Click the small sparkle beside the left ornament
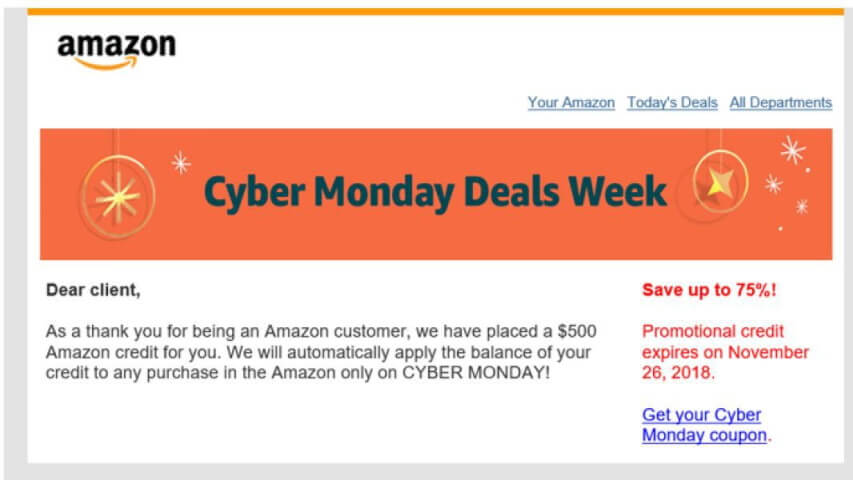The width and height of the screenshot is (853, 480). point(181,162)
